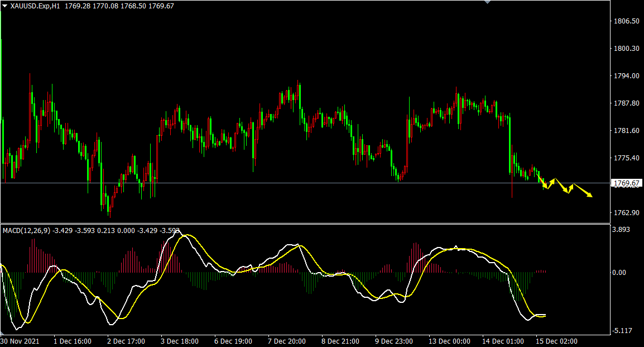Click the 3.893 MACD scale value
Image resolution: width=644 pixels, height=347 pixels.
pos(621,230)
